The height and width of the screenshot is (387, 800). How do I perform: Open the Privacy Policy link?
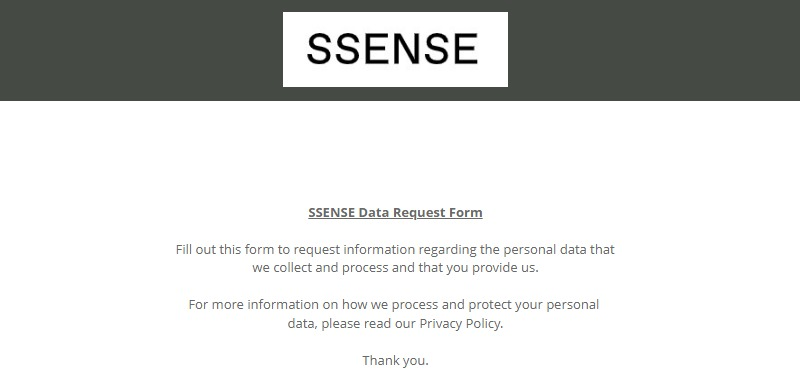coord(460,323)
